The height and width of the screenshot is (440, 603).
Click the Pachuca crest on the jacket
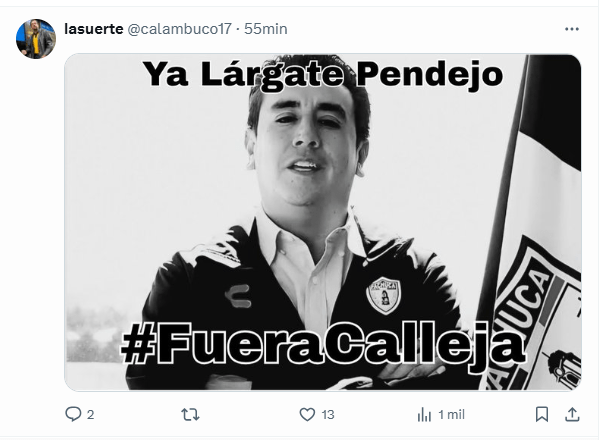pos(383,295)
